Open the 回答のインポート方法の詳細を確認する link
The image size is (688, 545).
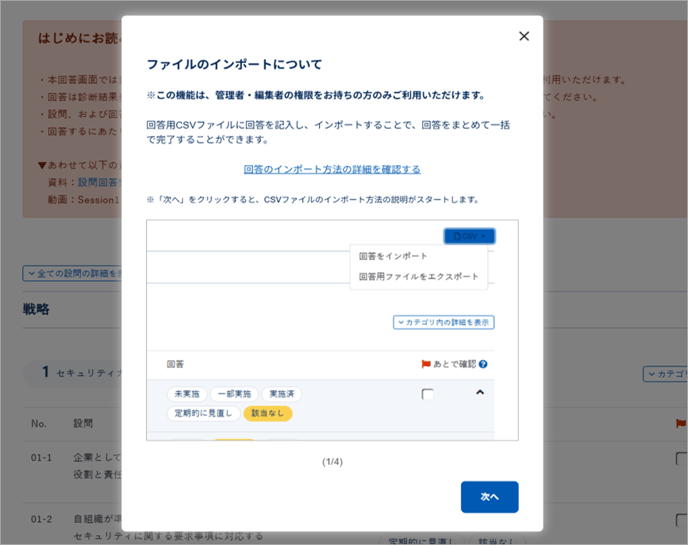coord(332,169)
